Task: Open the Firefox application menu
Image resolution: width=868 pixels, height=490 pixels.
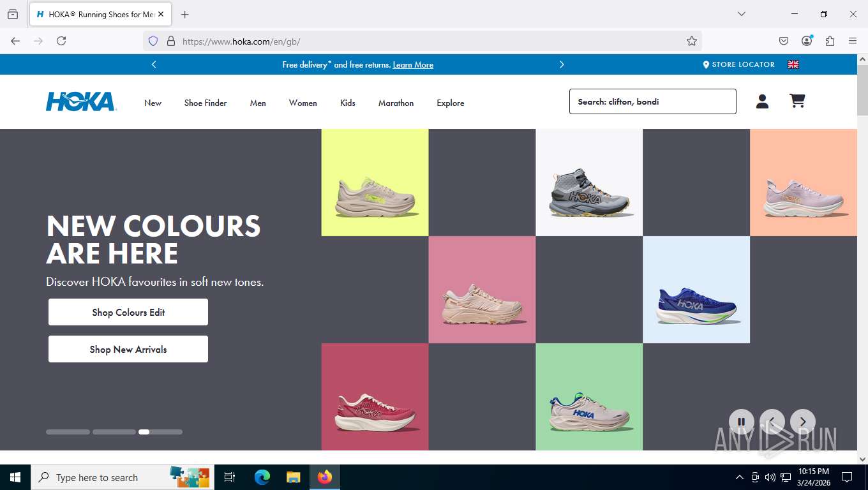Action: tap(853, 41)
